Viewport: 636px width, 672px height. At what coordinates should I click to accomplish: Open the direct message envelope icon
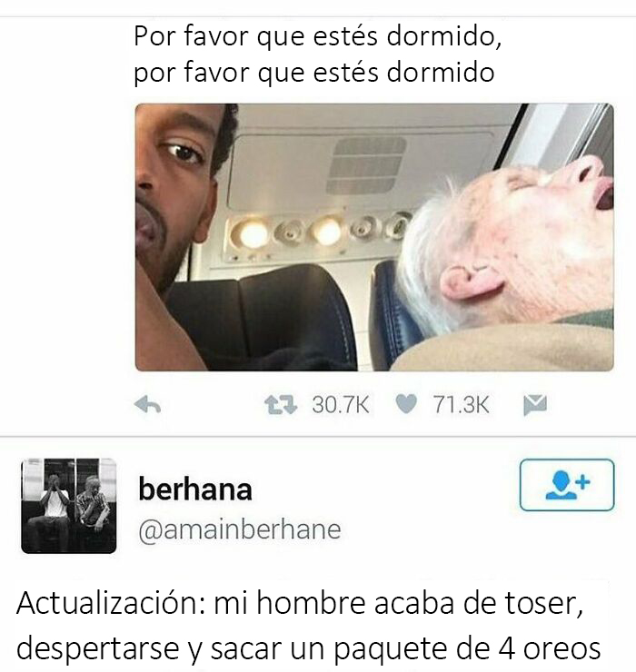(535, 405)
